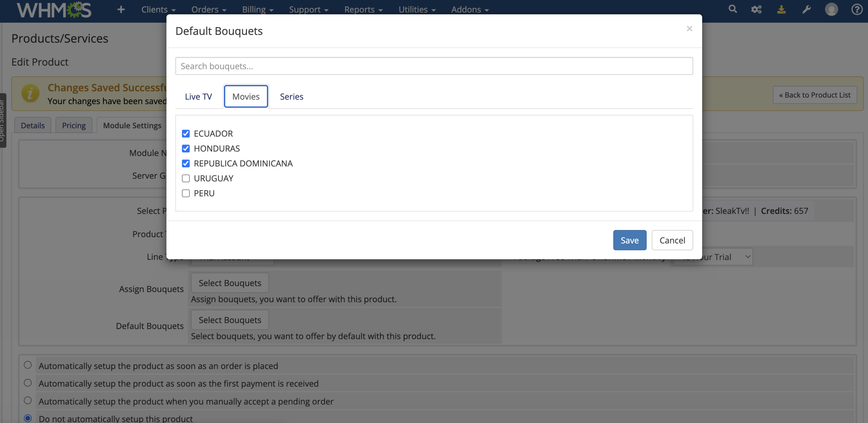The image size is (868, 423).
Task: Click Select Bouquets for Default Bouquets
Action: 230,320
